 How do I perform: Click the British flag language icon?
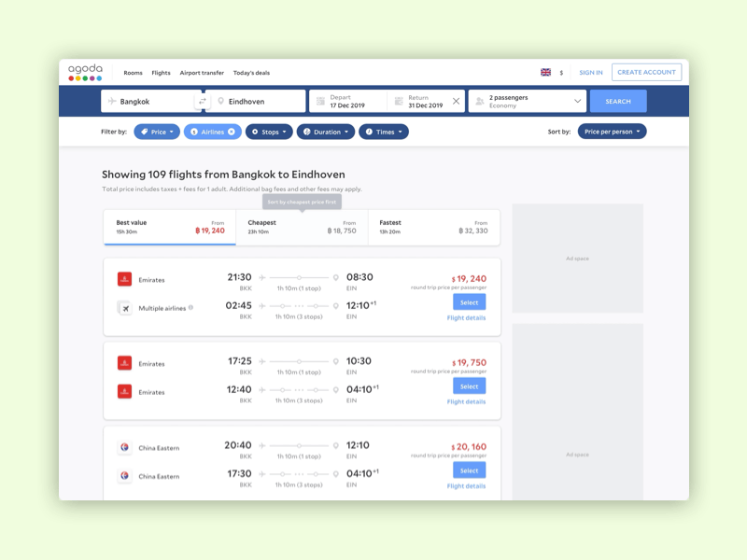(x=546, y=72)
